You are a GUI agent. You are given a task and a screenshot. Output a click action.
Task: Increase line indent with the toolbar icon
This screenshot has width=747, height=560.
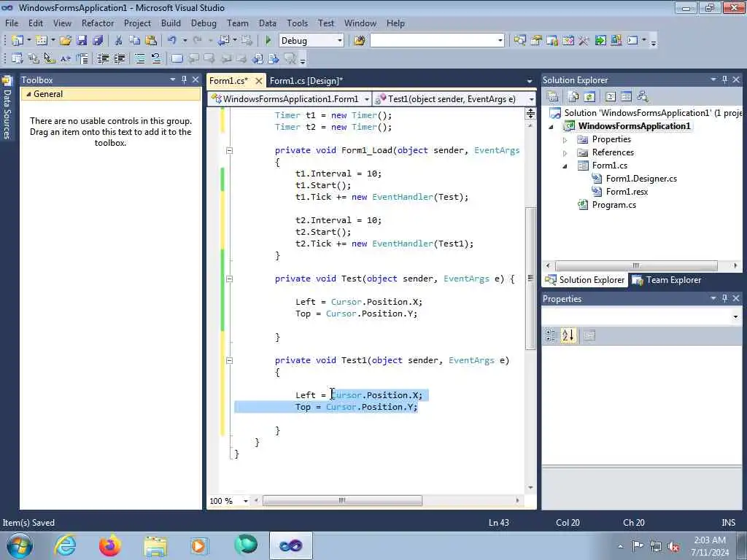point(119,58)
